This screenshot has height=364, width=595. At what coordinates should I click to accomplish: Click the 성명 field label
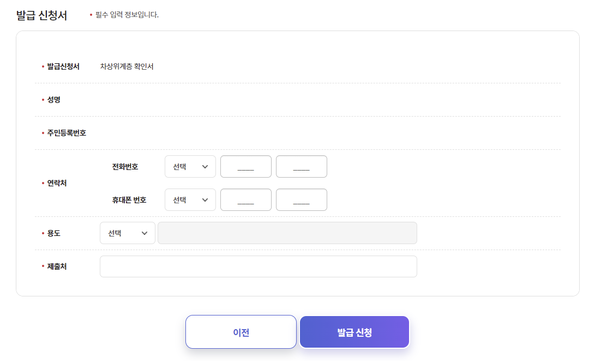[x=54, y=100]
